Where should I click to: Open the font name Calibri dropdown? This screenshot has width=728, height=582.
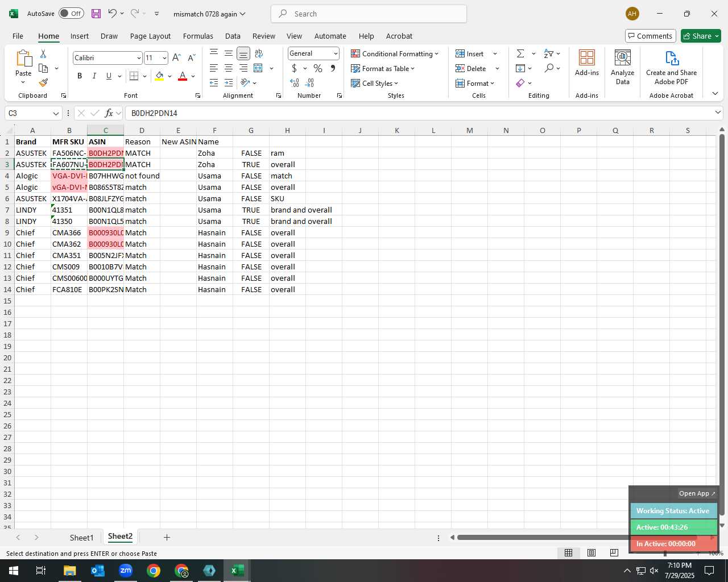138,58
